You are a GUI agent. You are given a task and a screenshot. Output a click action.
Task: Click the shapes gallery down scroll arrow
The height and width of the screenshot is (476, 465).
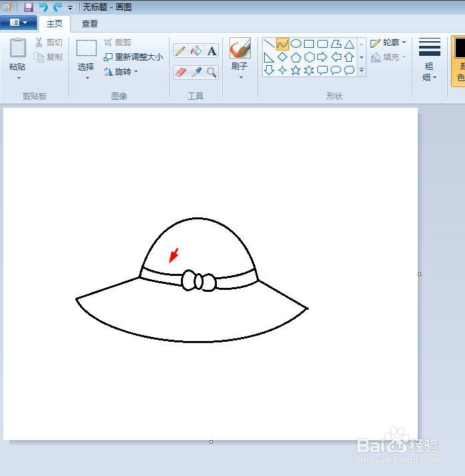click(x=361, y=57)
